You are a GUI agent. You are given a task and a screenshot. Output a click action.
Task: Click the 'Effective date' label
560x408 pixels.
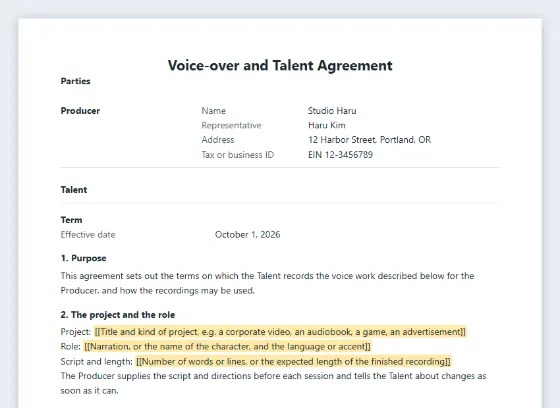pyautogui.click(x=88, y=235)
